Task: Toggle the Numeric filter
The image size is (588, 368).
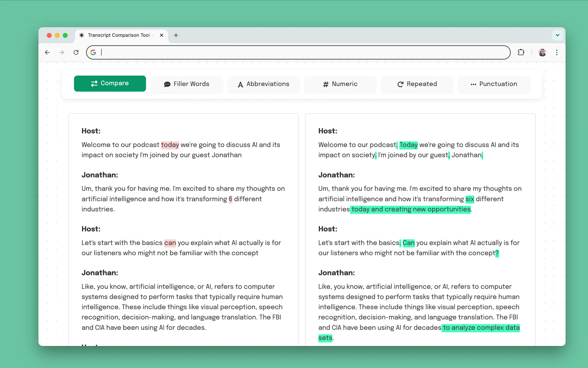Action: 340,84
